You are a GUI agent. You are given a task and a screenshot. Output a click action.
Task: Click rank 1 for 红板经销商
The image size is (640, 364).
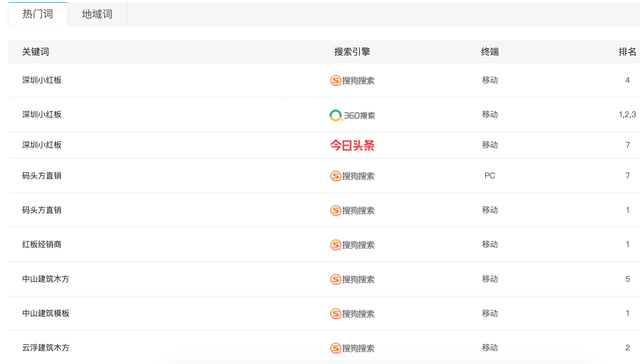pos(628,244)
